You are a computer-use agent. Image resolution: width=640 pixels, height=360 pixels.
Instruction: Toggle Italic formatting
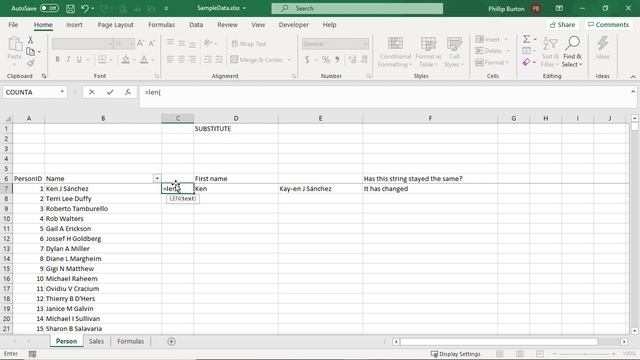[x=68, y=60]
